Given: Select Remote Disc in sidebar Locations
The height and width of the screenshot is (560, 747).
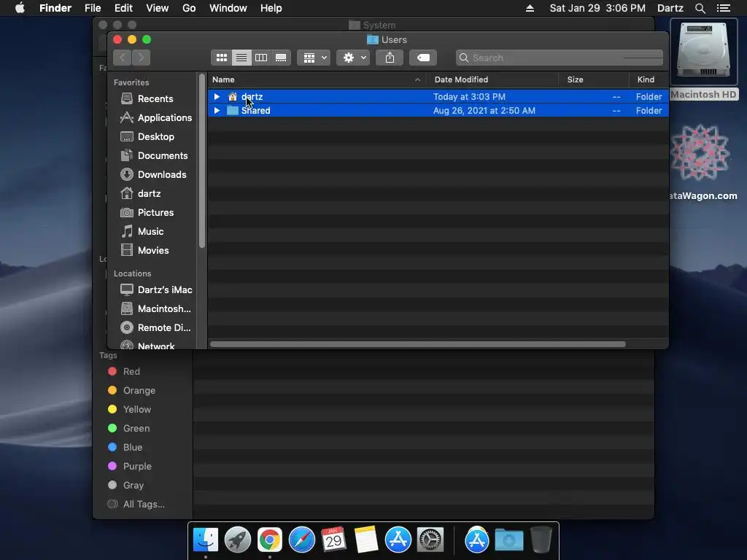Looking at the screenshot, I should (155, 327).
